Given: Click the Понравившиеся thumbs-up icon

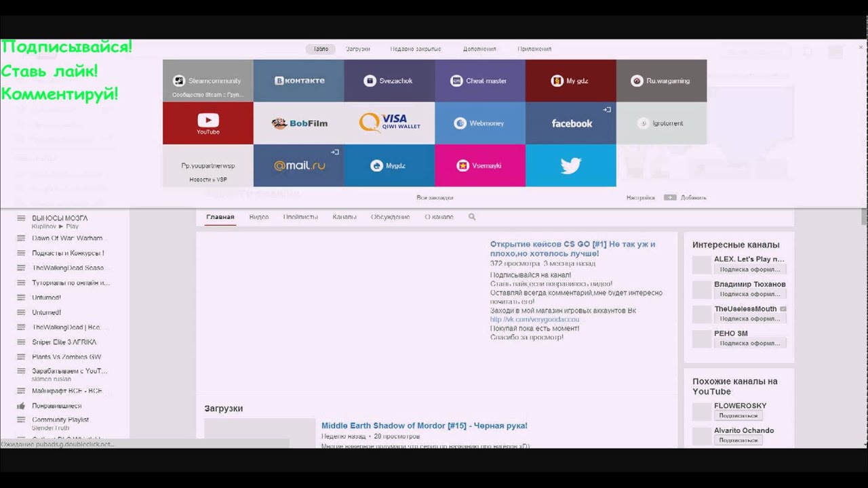Looking at the screenshot, I should (21, 405).
